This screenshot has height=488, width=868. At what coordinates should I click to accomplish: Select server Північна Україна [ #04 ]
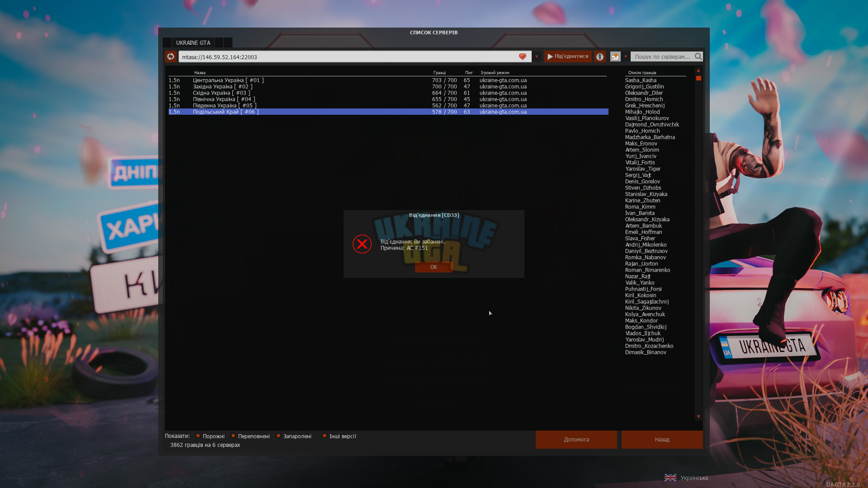(388, 99)
